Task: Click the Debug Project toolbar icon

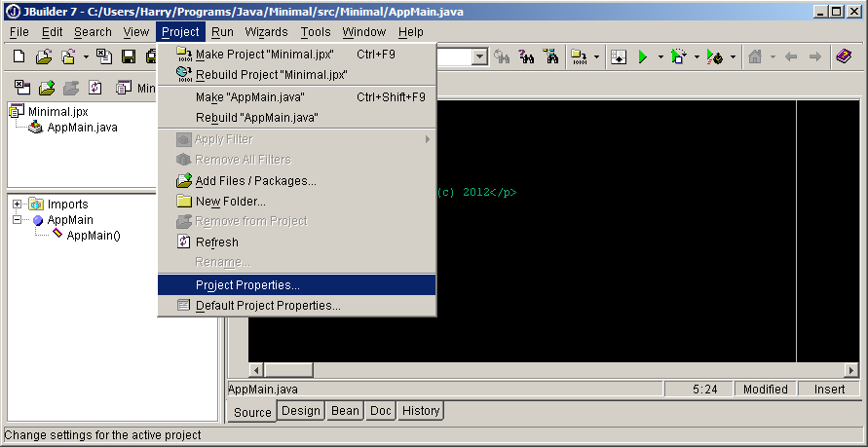Action: tap(679, 56)
